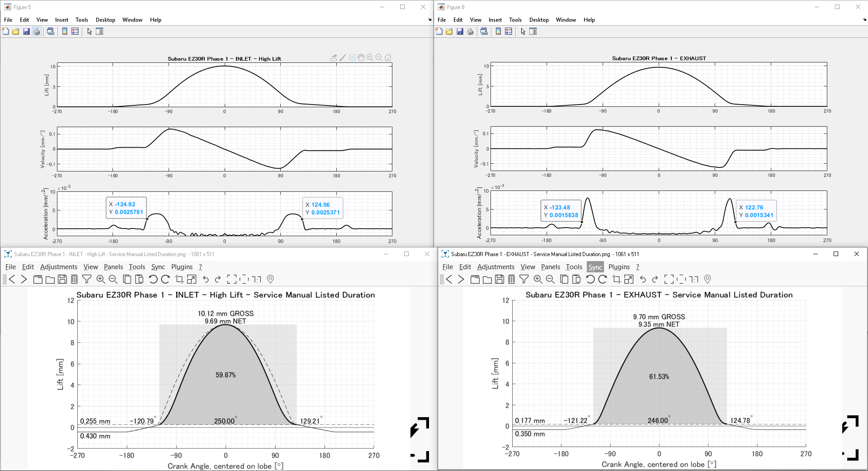The width and height of the screenshot is (868, 471).
Task: Select Crop tool in INLET viewer
Action: 179,279
